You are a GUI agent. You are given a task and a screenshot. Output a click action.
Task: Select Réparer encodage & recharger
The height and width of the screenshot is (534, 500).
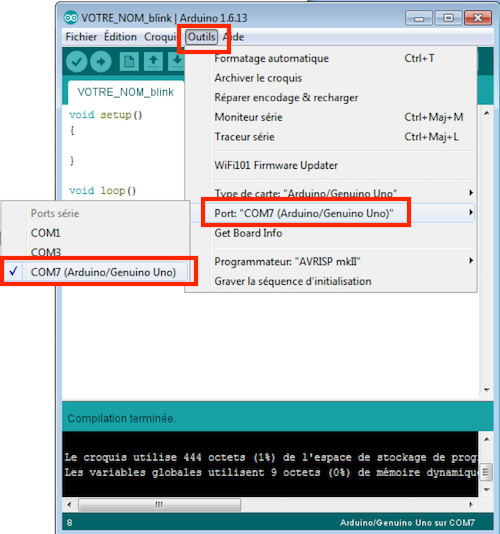tap(331, 98)
